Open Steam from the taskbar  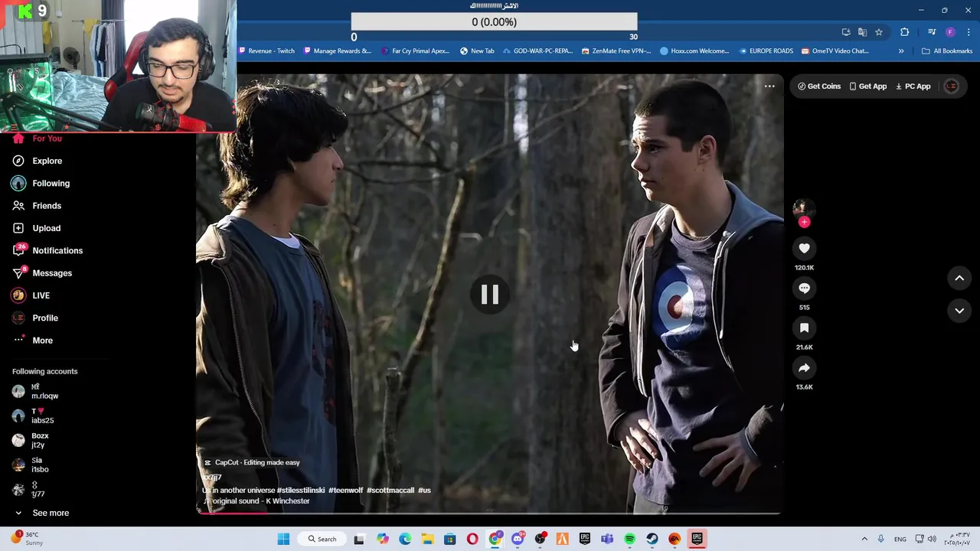coord(652,539)
